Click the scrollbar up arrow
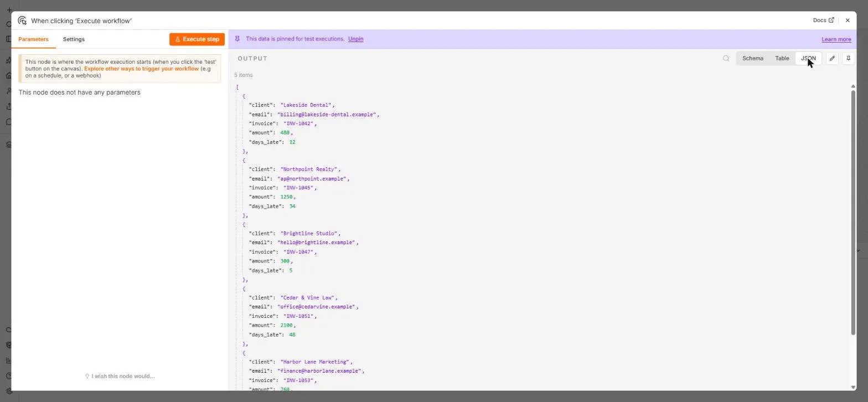The image size is (868, 402). point(853,86)
